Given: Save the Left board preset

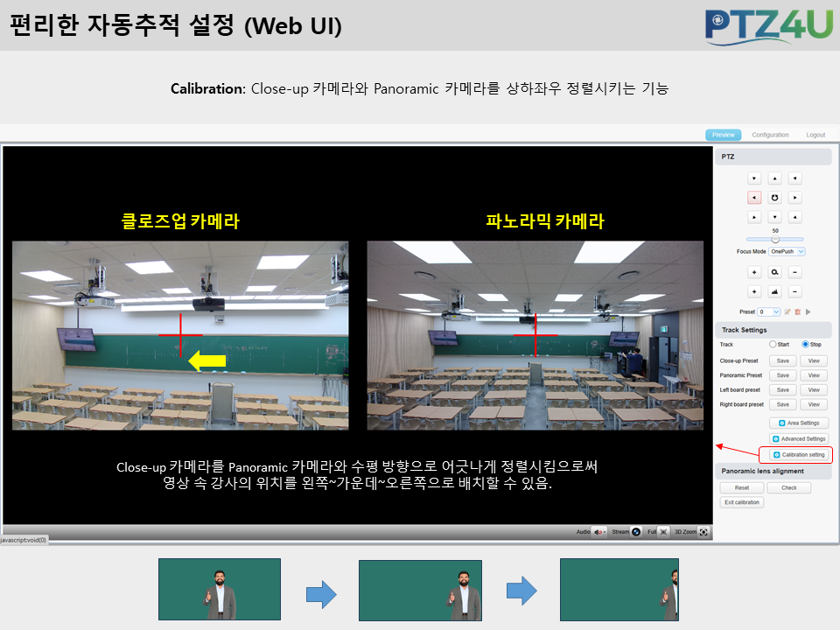Looking at the screenshot, I should tap(782, 390).
